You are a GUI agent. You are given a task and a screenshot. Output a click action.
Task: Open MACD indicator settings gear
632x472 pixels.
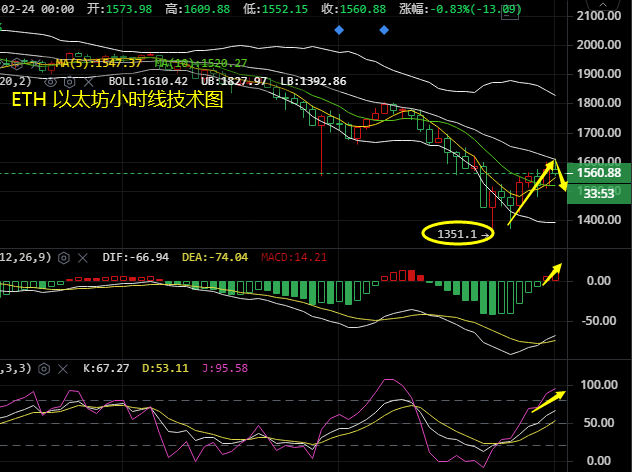tap(64, 257)
